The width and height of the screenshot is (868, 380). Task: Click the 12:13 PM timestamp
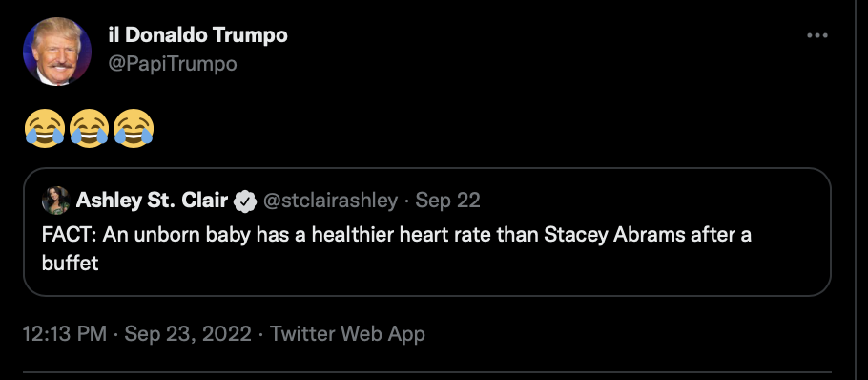point(64,334)
